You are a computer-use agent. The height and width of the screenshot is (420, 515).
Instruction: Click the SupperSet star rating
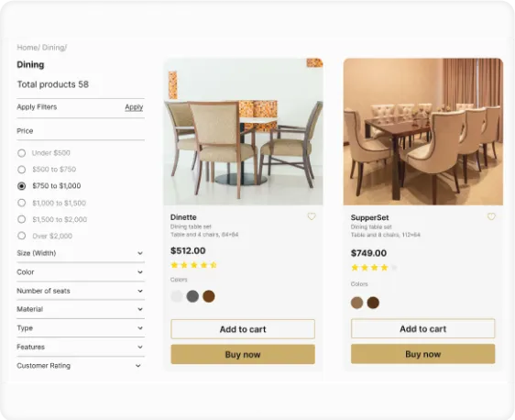click(x=374, y=268)
